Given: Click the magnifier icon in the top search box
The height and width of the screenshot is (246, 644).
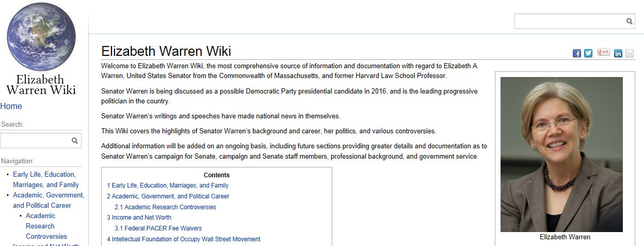Looking at the screenshot, I should 630,21.
